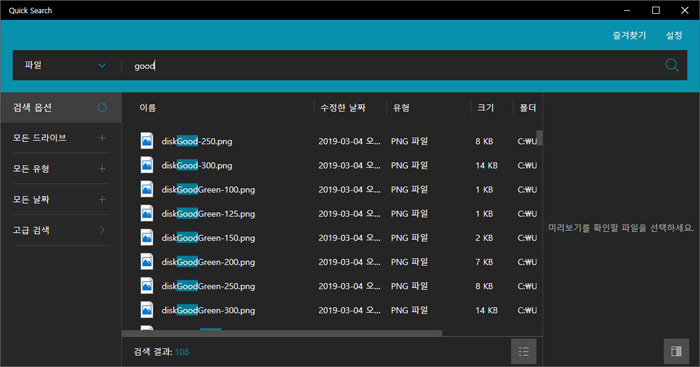700x367 pixels.
Task: Click in the search field containing good
Action: point(393,65)
